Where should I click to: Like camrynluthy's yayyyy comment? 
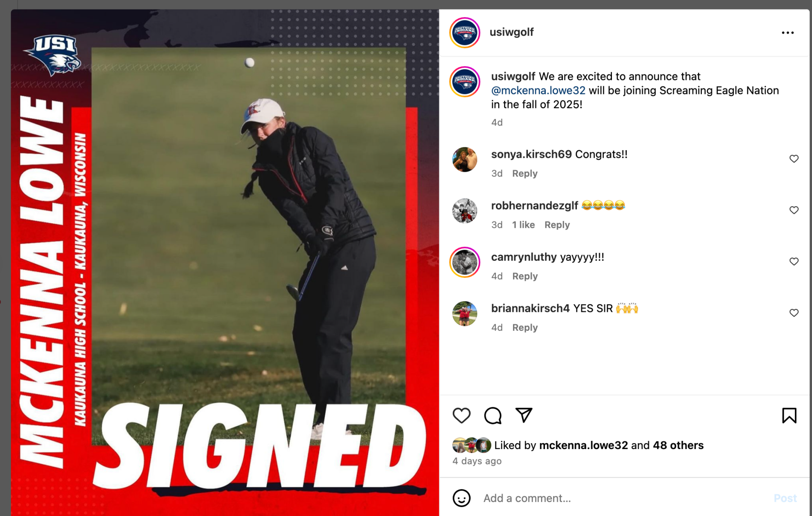794,261
